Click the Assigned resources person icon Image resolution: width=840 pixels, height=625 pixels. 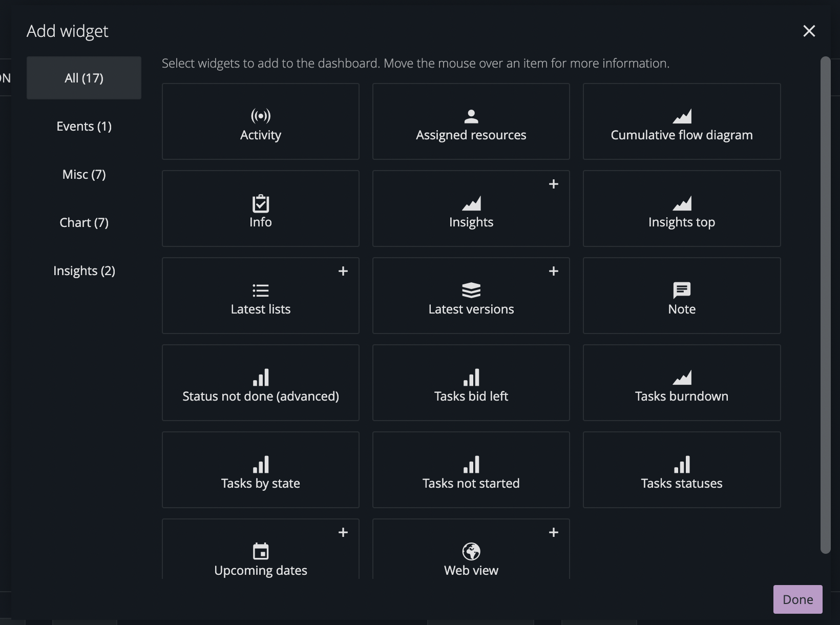tap(471, 115)
